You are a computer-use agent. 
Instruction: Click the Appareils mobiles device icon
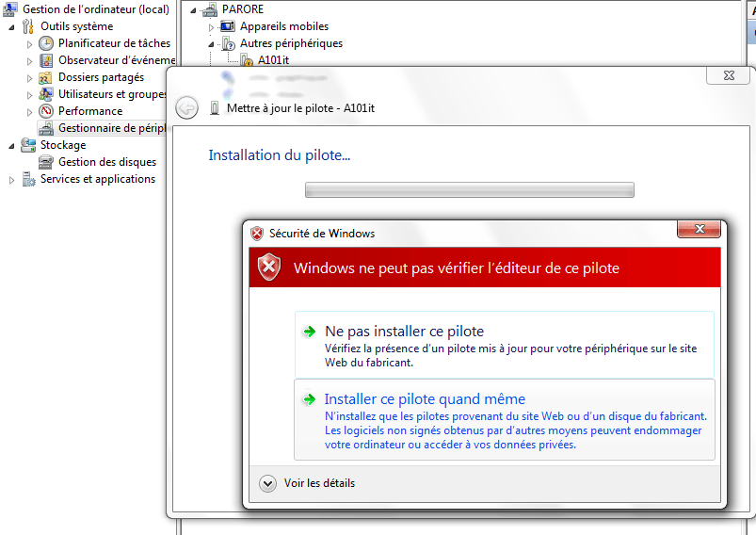click(x=228, y=26)
